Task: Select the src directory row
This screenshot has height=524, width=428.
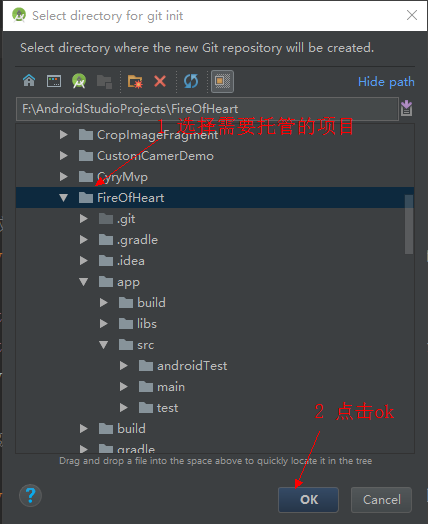Action: click(215, 345)
